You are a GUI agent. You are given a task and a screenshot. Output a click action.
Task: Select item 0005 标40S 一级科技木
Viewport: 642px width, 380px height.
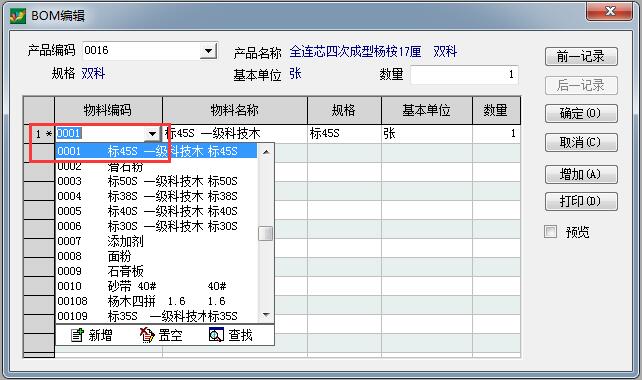pyautogui.click(x=156, y=211)
